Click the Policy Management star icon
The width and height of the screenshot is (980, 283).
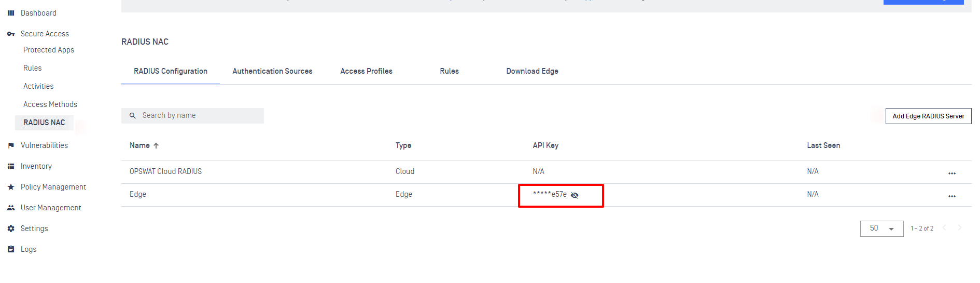[x=11, y=187]
